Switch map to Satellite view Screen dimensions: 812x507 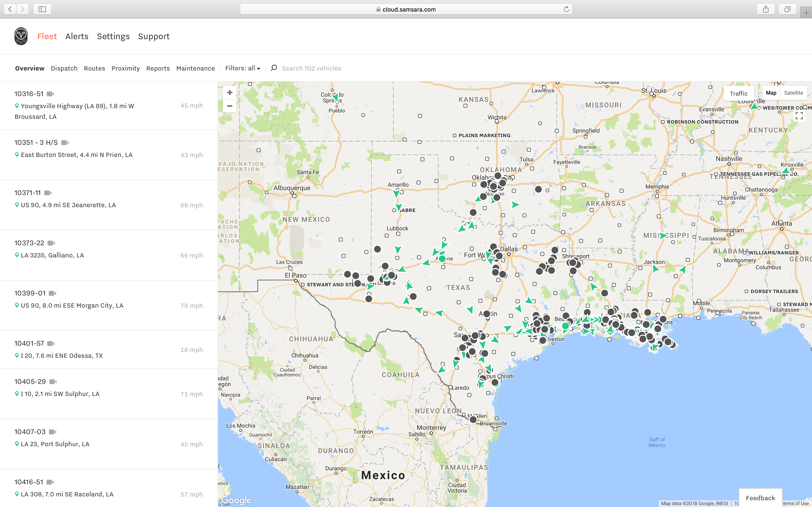tap(793, 93)
